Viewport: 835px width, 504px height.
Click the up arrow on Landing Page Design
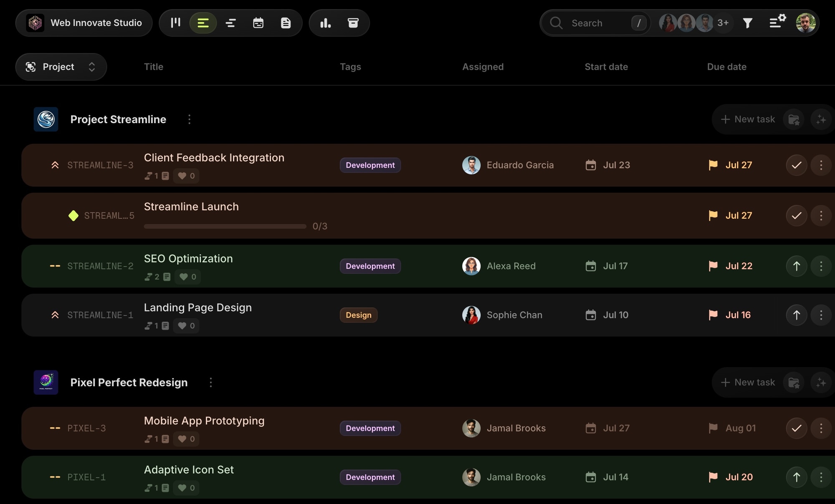(x=796, y=315)
